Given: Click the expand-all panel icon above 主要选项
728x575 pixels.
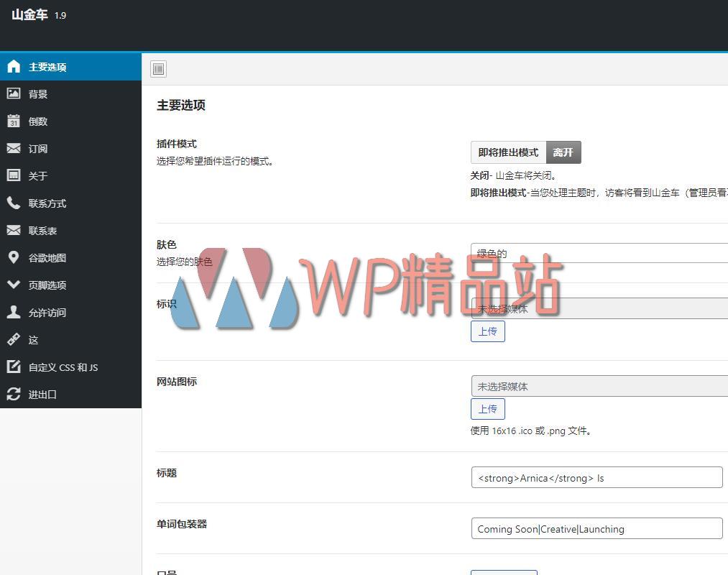Looking at the screenshot, I should 159,69.
